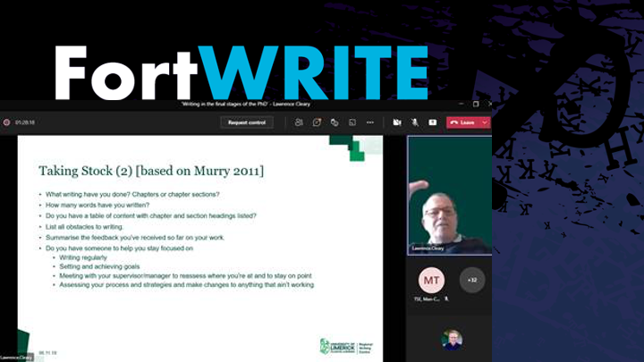Viewport: 644px width, 362px height.
Task: Click the bullet 'List all obstacles to writing'
Action: point(84,226)
